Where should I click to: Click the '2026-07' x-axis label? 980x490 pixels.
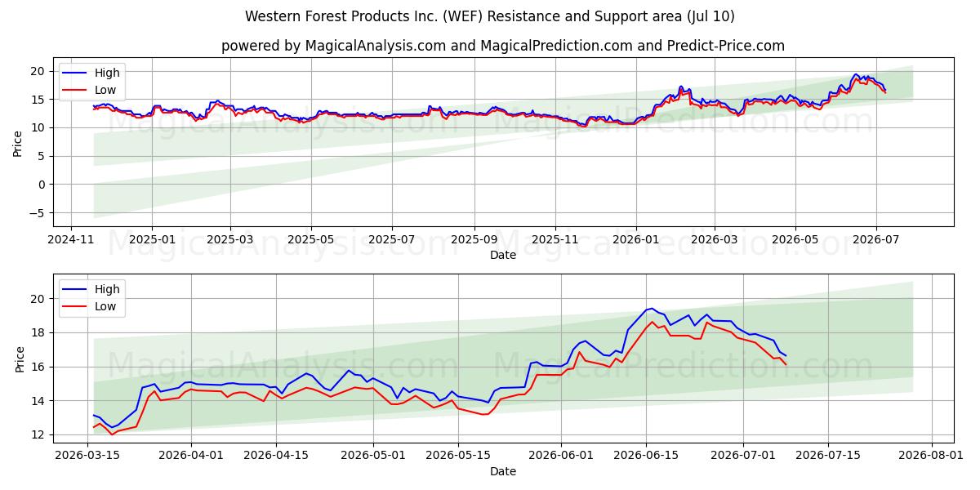(x=876, y=240)
